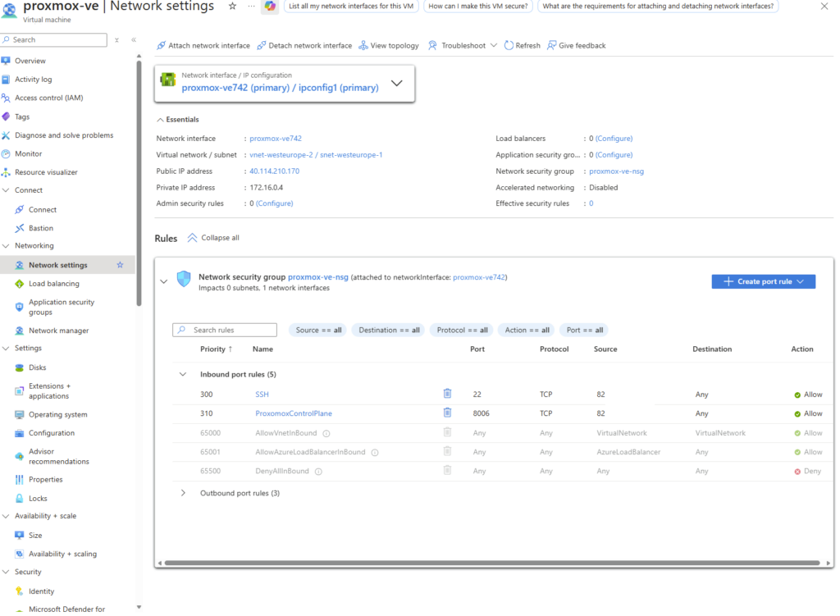Click the Protocol == all filter pill
Image resolution: width=840 pixels, height=616 pixels.
tap(462, 330)
